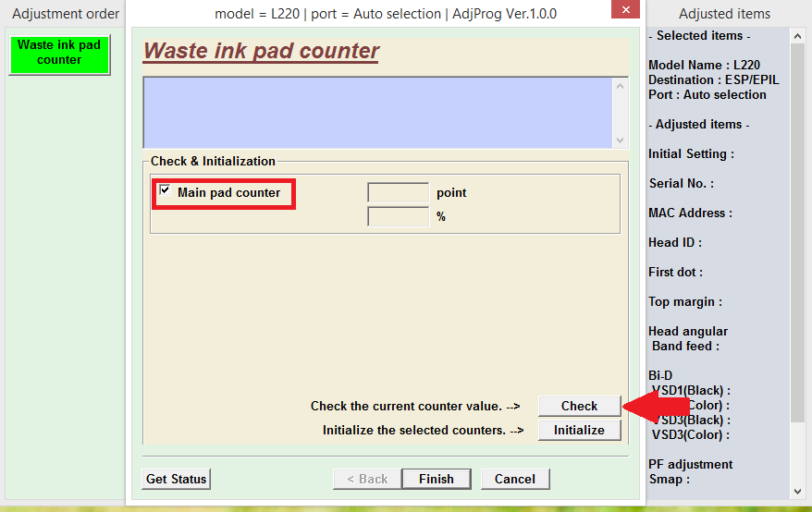812x512 pixels.
Task: Click the PF adjustment label
Action: (690, 464)
